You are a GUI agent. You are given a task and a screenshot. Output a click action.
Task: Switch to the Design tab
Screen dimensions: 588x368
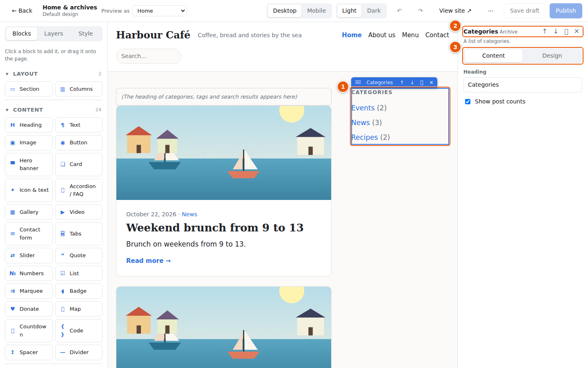[x=552, y=56]
